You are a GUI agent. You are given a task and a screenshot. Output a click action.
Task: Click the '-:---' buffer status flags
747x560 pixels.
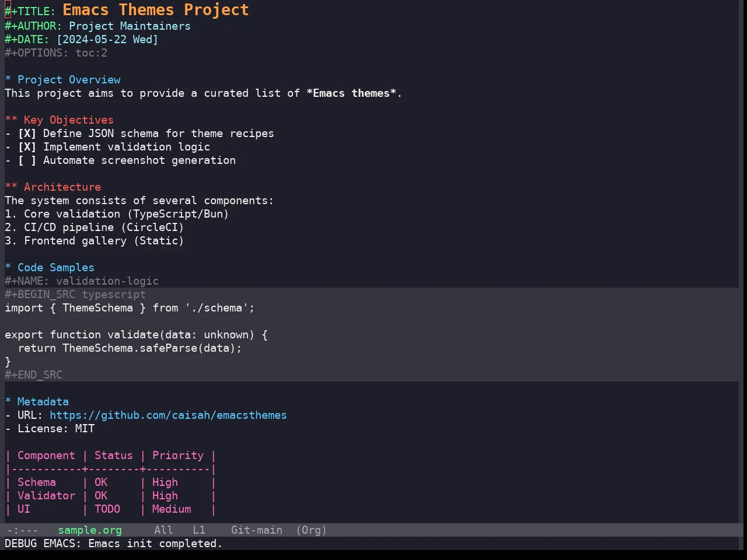(x=22, y=530)
